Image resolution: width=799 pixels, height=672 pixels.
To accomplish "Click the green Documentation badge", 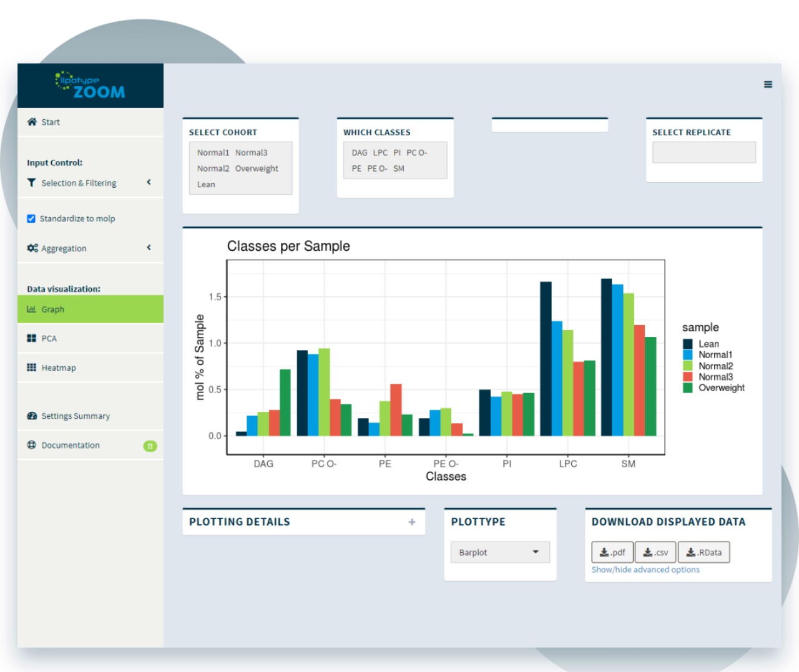I will pos(150,446).
